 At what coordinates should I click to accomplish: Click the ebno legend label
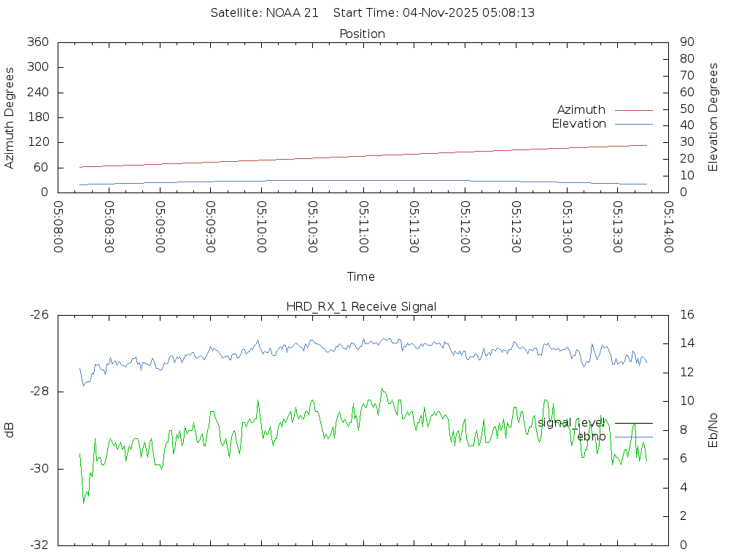(591, 437)
